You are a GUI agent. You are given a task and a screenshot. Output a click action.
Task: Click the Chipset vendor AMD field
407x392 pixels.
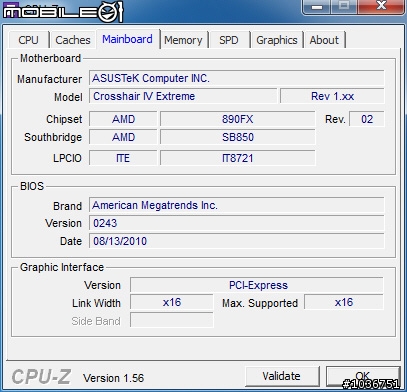(x=123, y=119)
